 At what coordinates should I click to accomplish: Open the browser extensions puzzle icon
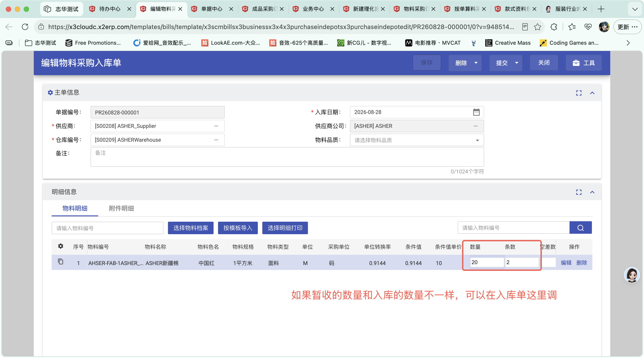[553, 27]
